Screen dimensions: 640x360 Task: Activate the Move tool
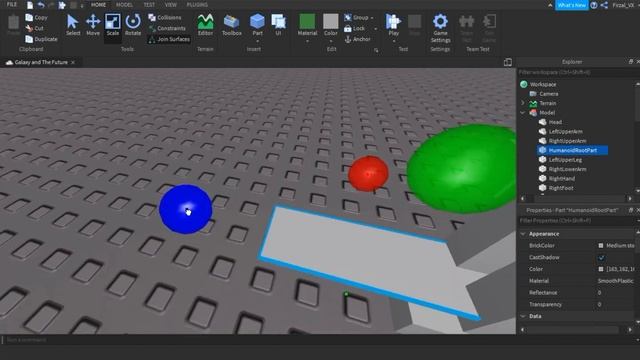pos(93,25)
